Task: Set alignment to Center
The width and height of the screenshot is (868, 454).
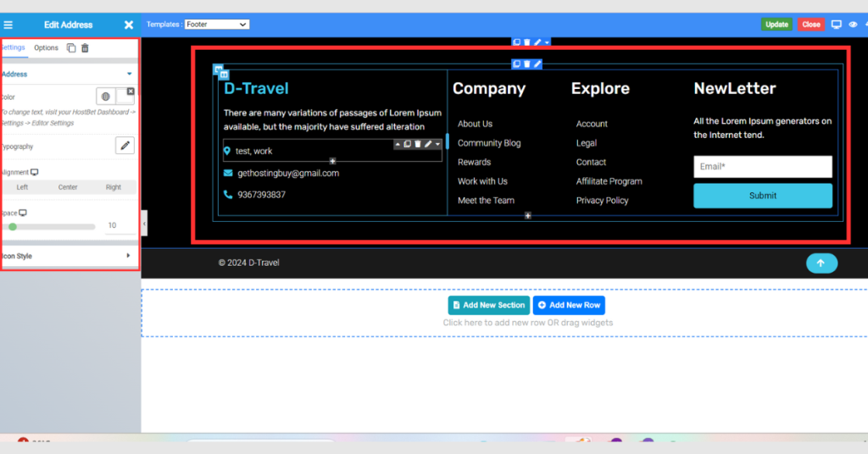Action: [x=68, y=187]
